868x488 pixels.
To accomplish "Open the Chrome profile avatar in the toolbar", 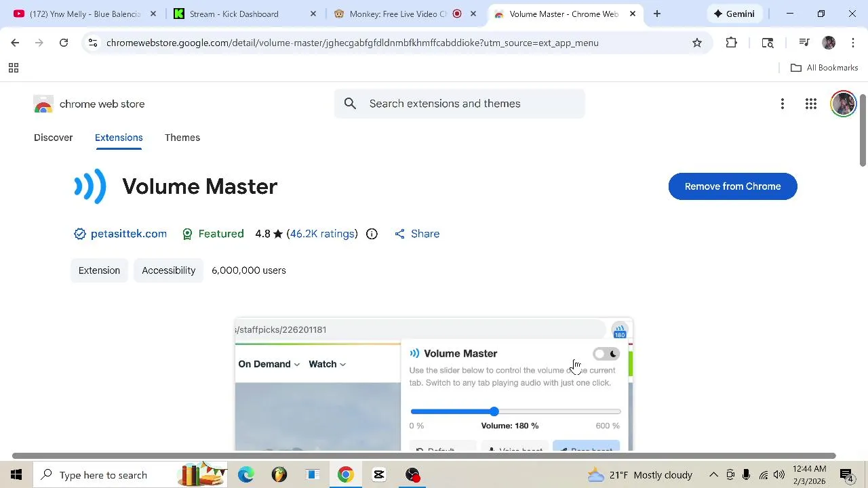I will (829, 43).
